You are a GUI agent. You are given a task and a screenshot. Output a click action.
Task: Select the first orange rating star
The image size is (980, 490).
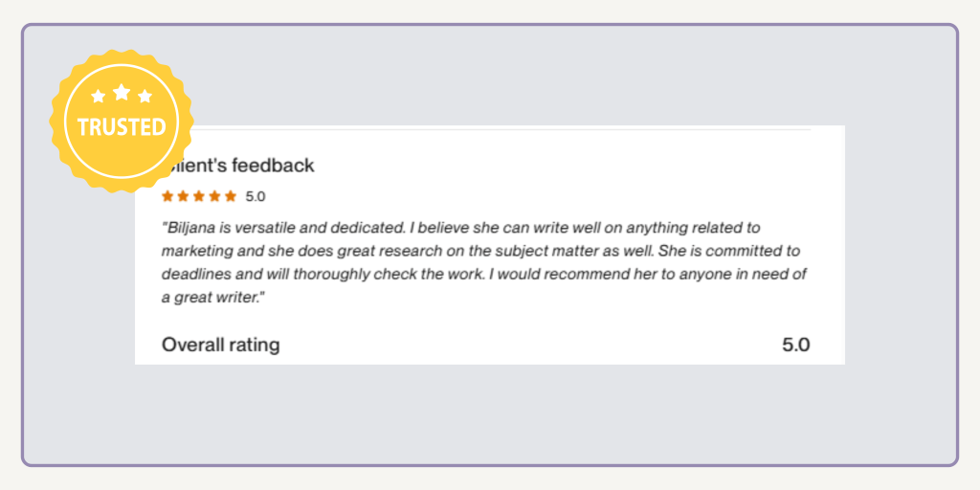pos(168,196)
